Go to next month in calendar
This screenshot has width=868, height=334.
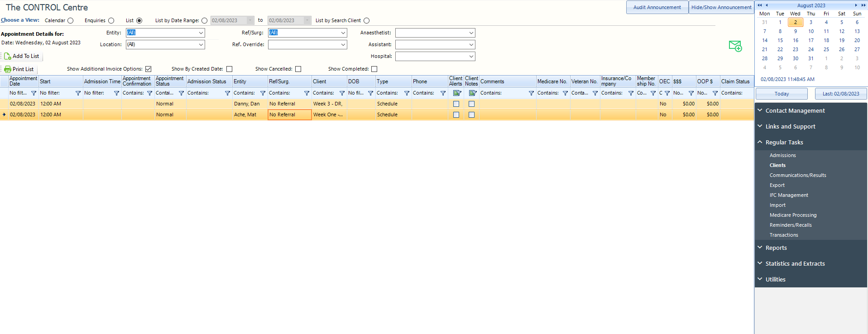pos(856,5)
